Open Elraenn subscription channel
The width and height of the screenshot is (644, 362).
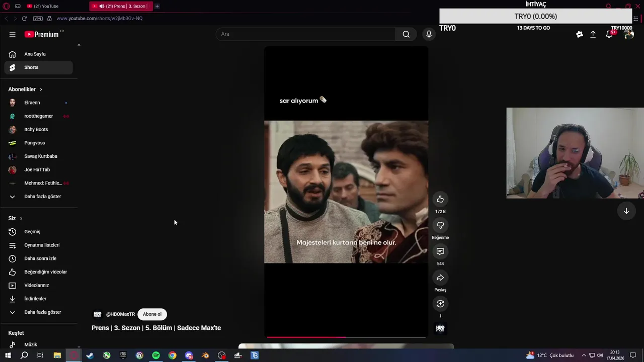pos(39,103)
